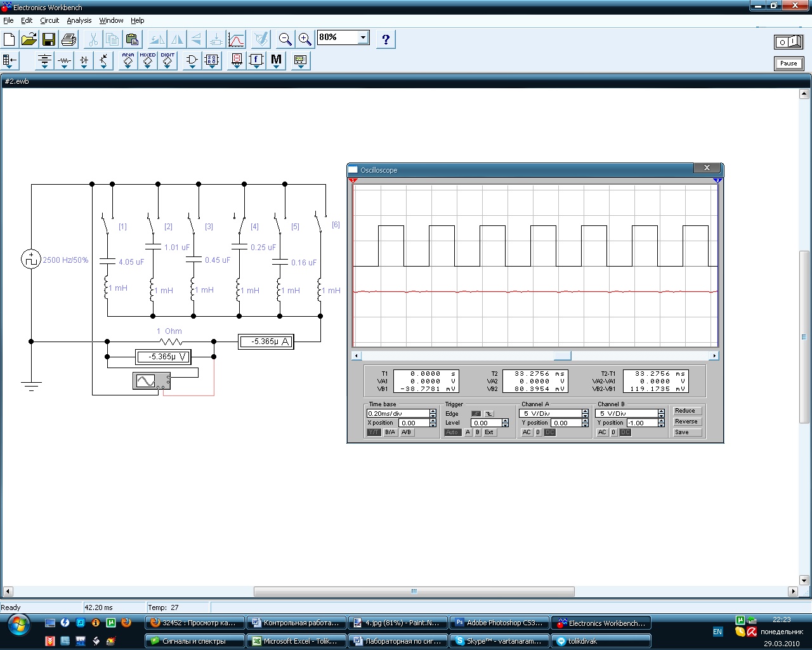
Task: Open the Logic Gates parts bin
Action: coord(192,61)
